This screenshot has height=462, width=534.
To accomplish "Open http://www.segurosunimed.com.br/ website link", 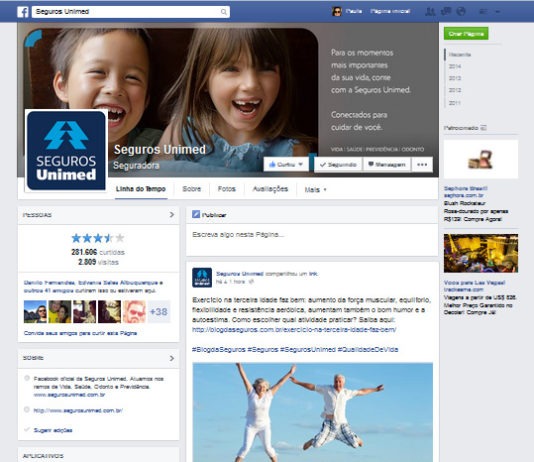I will click(x=78, y=410).
